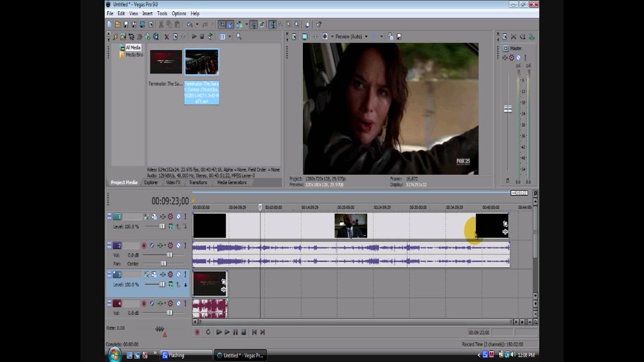Open Track FX on track 3
The height and width of the screenshot is (362, 644).
[163, 275]
